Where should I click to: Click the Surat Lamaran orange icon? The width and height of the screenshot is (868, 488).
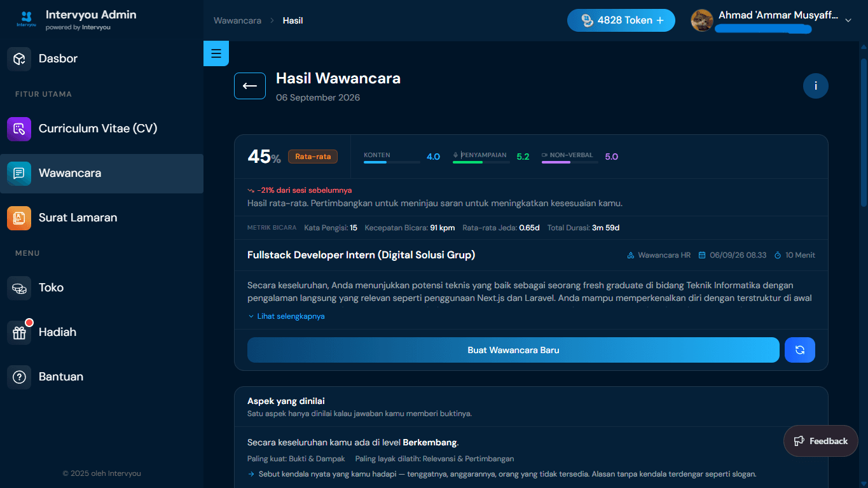pyautogui.click(x=19, y=218)
